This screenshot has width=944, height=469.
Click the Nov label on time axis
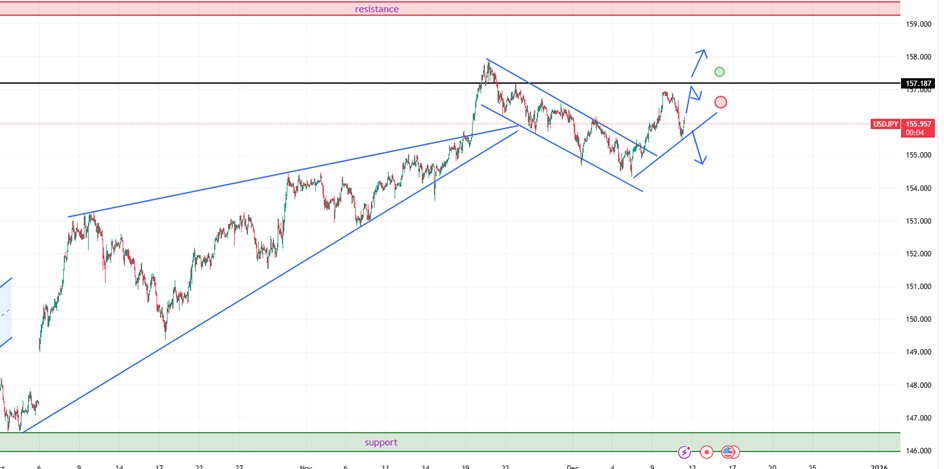point(304,465)
